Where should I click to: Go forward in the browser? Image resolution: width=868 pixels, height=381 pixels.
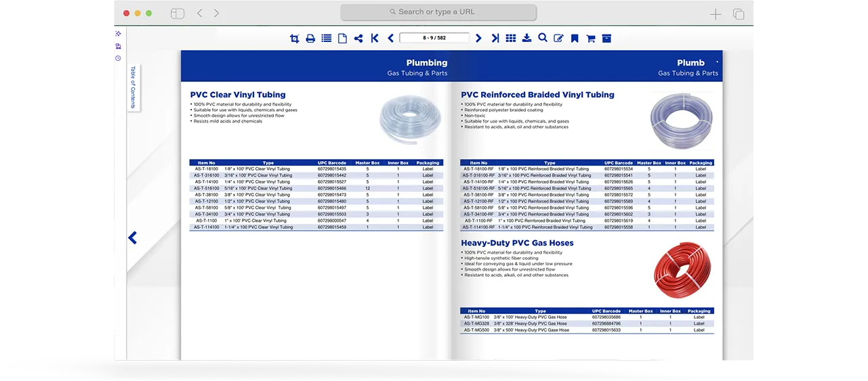click(x=216, y=13)
